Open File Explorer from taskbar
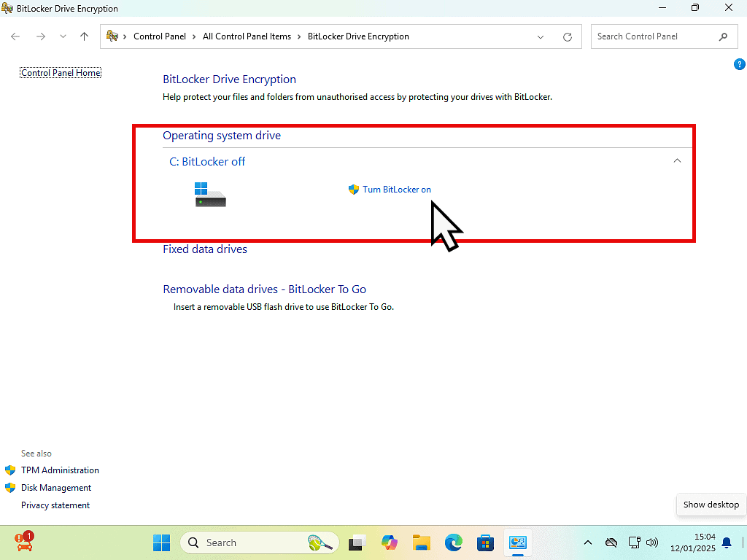 click(421, 542)
